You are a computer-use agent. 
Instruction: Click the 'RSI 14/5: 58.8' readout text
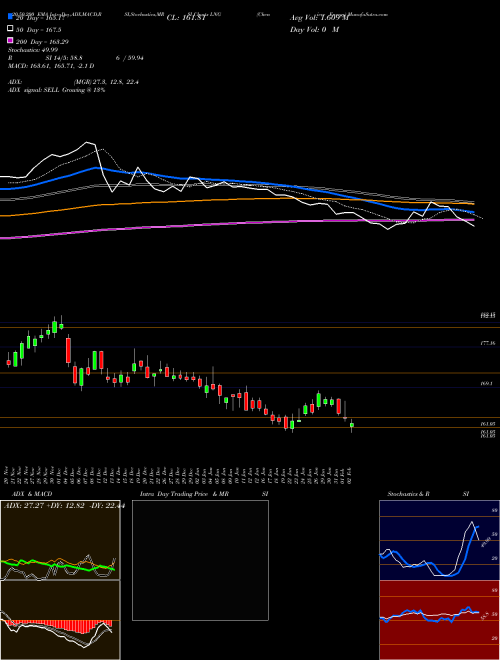45,58
